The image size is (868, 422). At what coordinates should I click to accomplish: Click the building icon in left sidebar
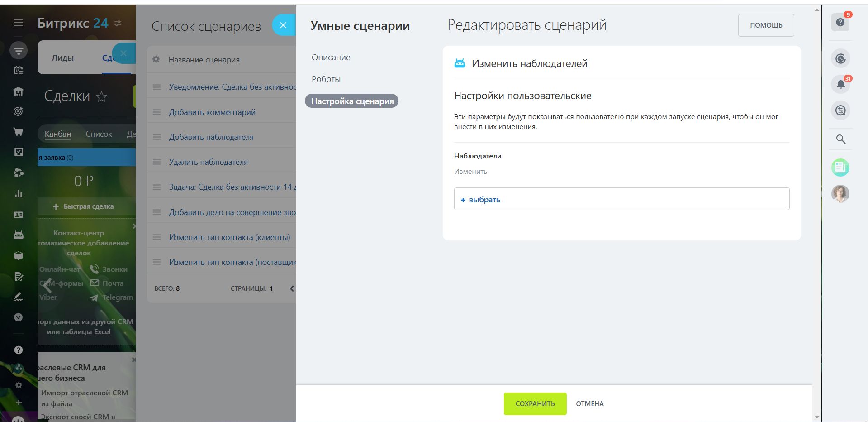click(x=19, y=91)
